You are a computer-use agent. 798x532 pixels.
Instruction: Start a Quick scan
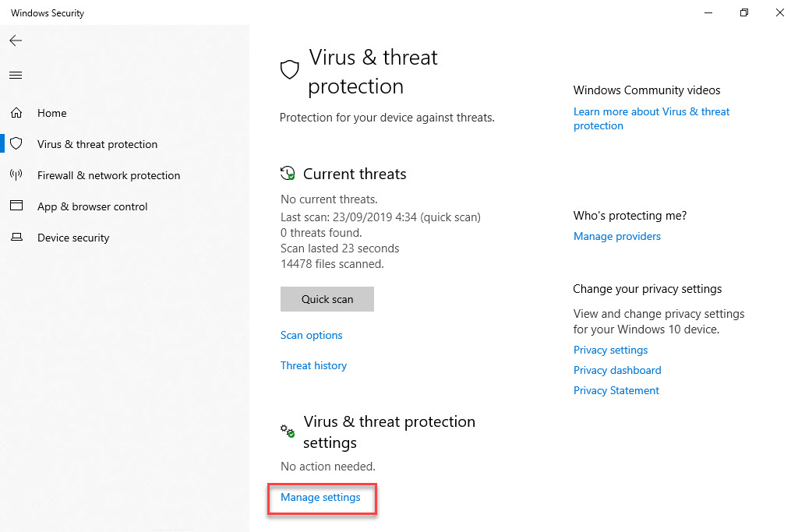327,299
